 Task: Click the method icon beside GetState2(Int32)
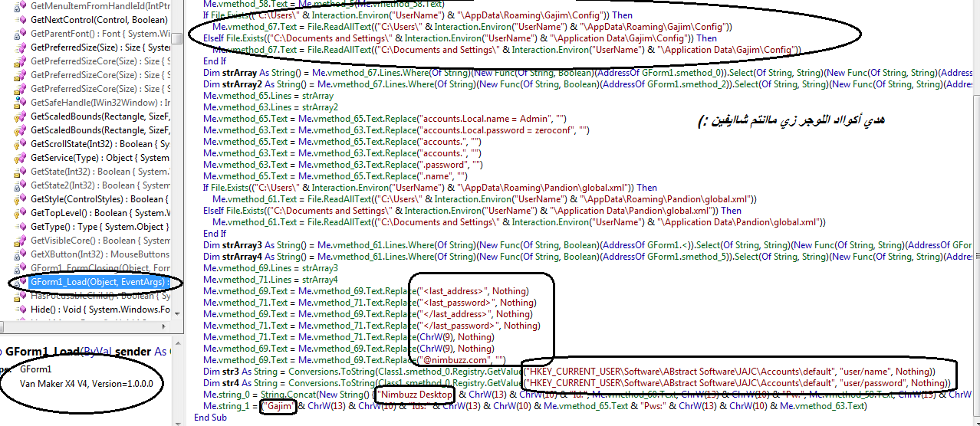click(21, 185)
